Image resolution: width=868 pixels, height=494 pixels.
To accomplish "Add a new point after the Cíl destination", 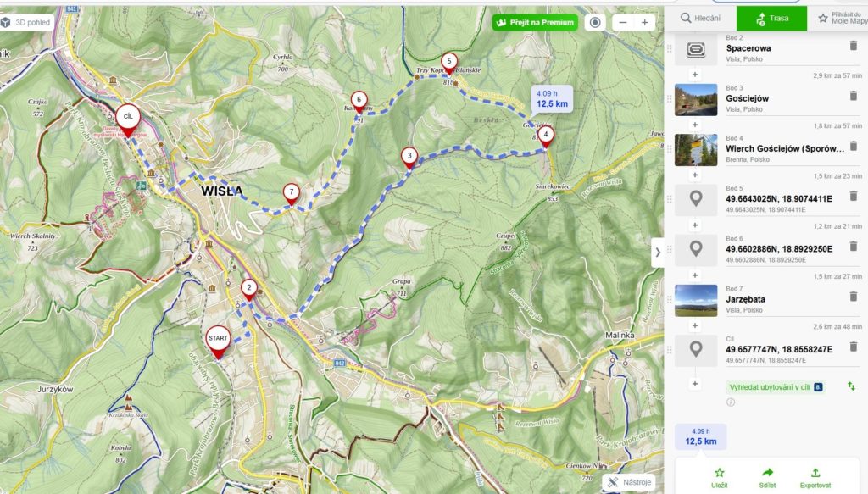I will point(695,384).
